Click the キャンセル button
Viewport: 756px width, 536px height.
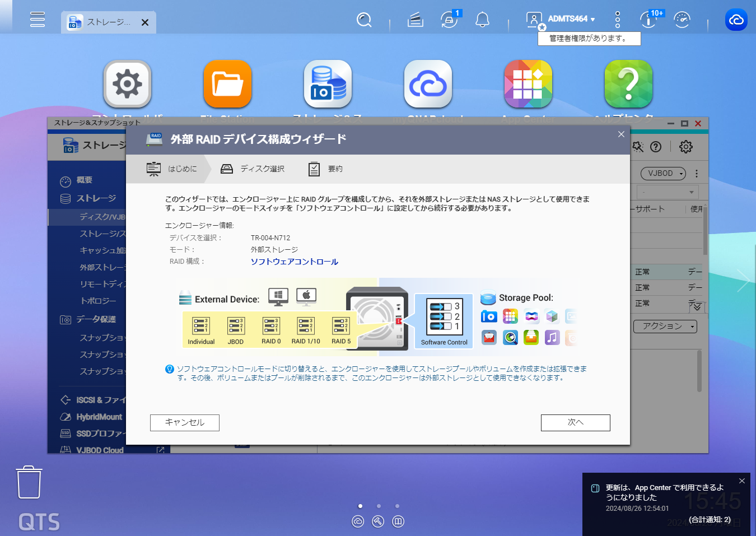point(185,423)
